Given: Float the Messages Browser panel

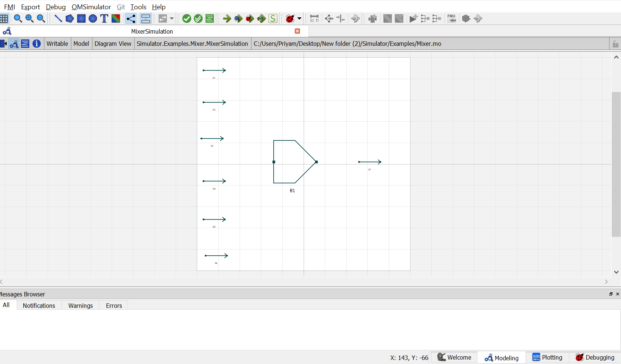Looking at the screenshot, I should pyautogui.click(x=611, y=294).
